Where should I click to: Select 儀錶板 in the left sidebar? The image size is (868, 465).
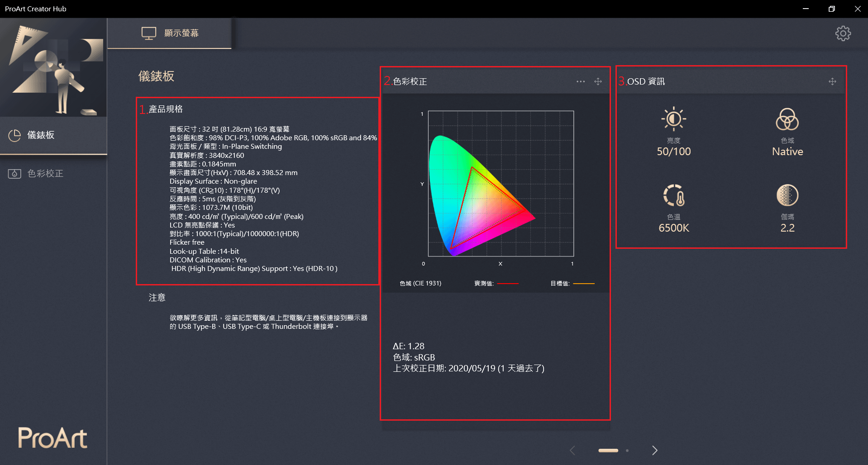41,135
